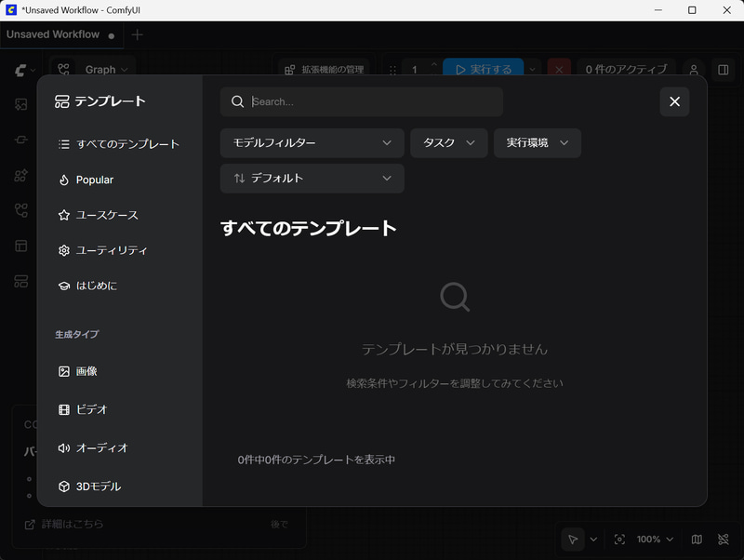
Task: Open the ComfyUI logo menu
Action: click(20, 70)
